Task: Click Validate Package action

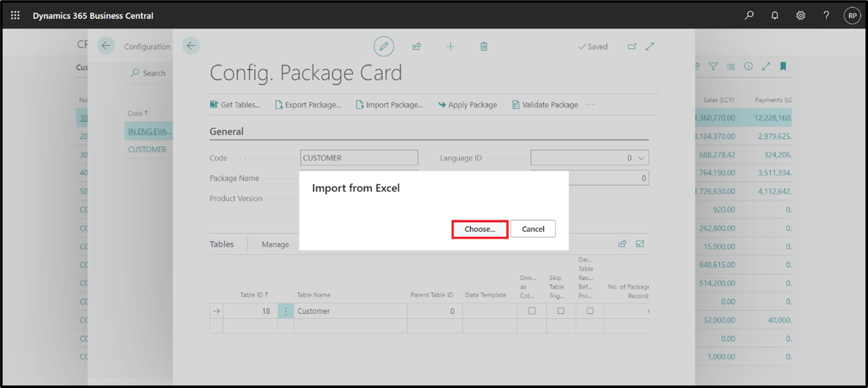Action: tap(545, 105)
